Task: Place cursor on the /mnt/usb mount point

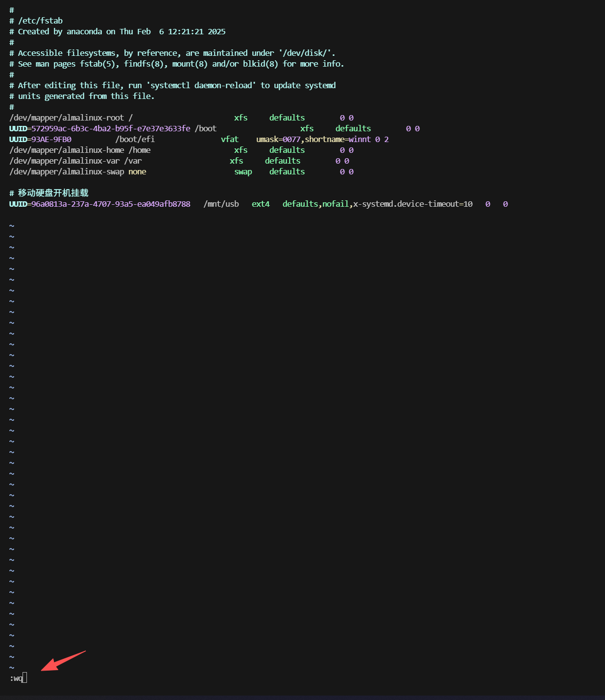Action: [x=221, y=204]
